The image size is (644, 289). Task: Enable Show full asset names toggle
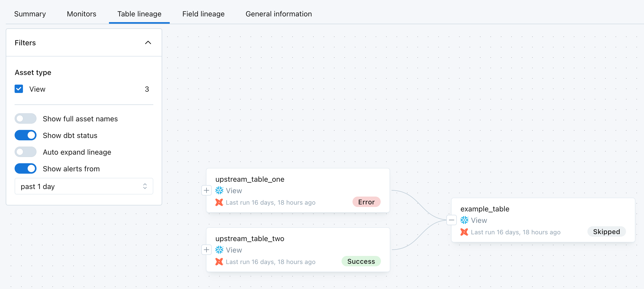26,119
